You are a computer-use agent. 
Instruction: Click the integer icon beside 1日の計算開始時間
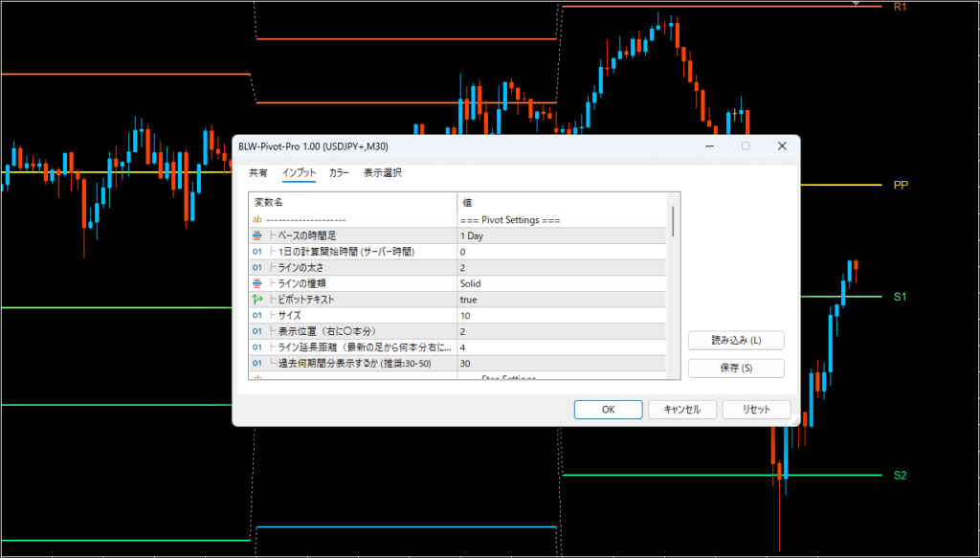256,252
